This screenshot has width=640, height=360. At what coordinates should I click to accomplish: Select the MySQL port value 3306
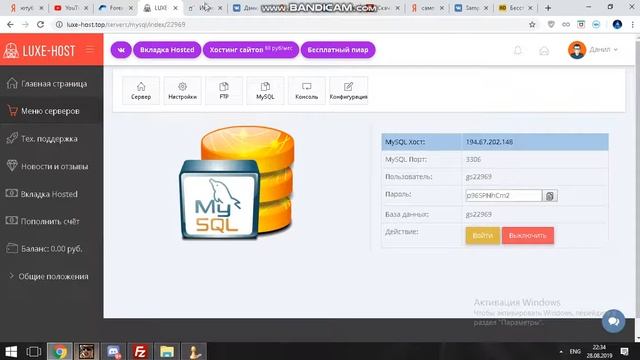coord(473,160)
